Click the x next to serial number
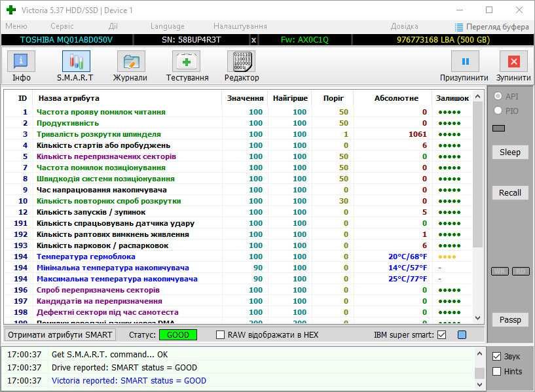Image resolution: width=535 pixels, height=392 pixels. (x=253, y=40)
